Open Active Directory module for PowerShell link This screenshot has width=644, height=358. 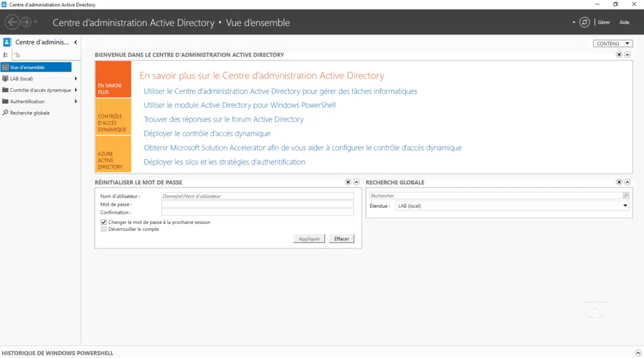point(240,105)
